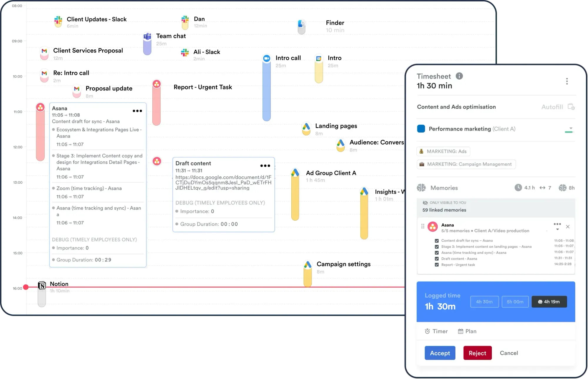Switch to the Plan option
Viewport: 588px width, 379px height.
click(x=467, y=331)
